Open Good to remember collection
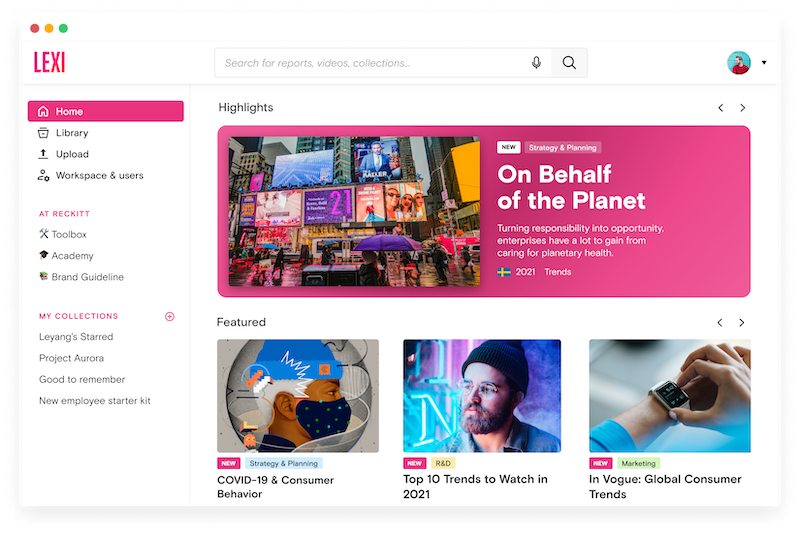Image resolution: width=800 pixels, height=535 pixels. click(82, 379)
